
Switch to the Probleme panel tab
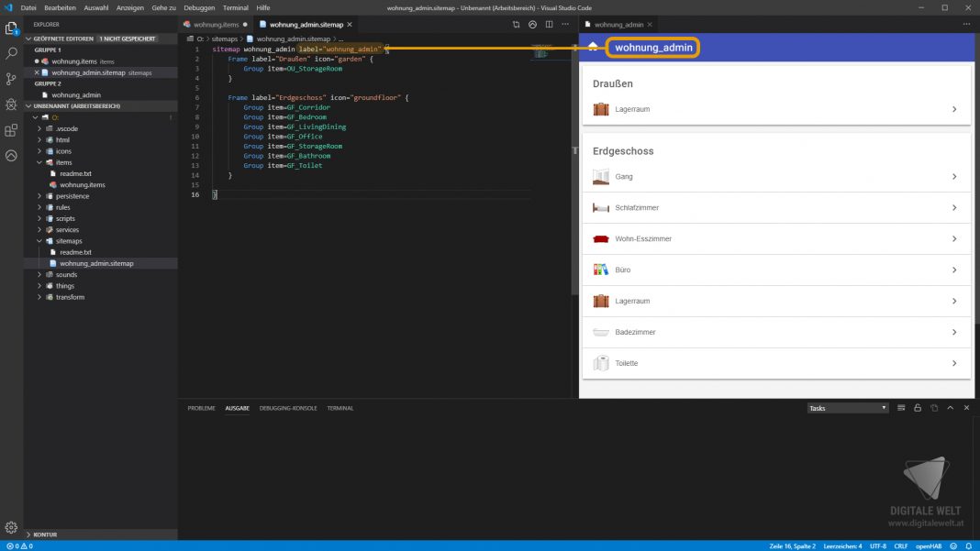click(x=201, y=408)
